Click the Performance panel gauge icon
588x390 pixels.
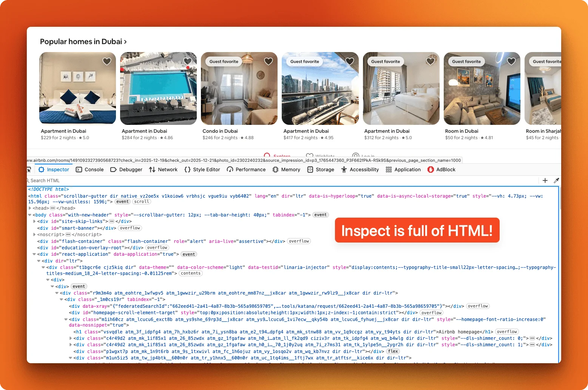click(229, 169)
